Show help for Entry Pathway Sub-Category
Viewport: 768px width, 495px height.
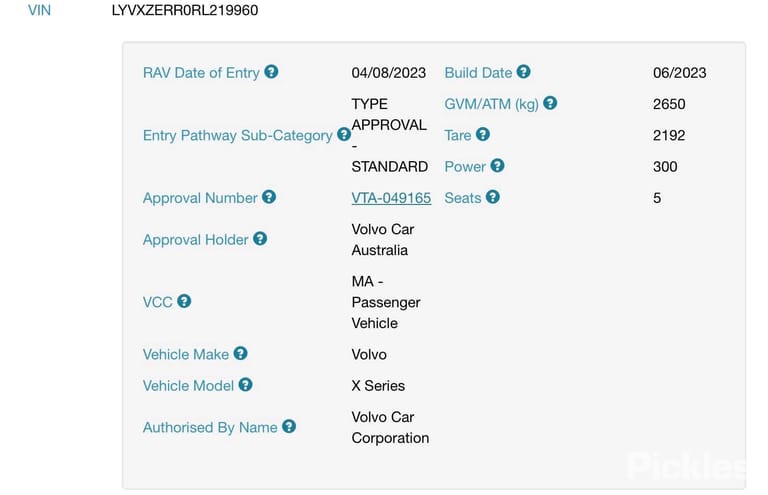point(344,134)
